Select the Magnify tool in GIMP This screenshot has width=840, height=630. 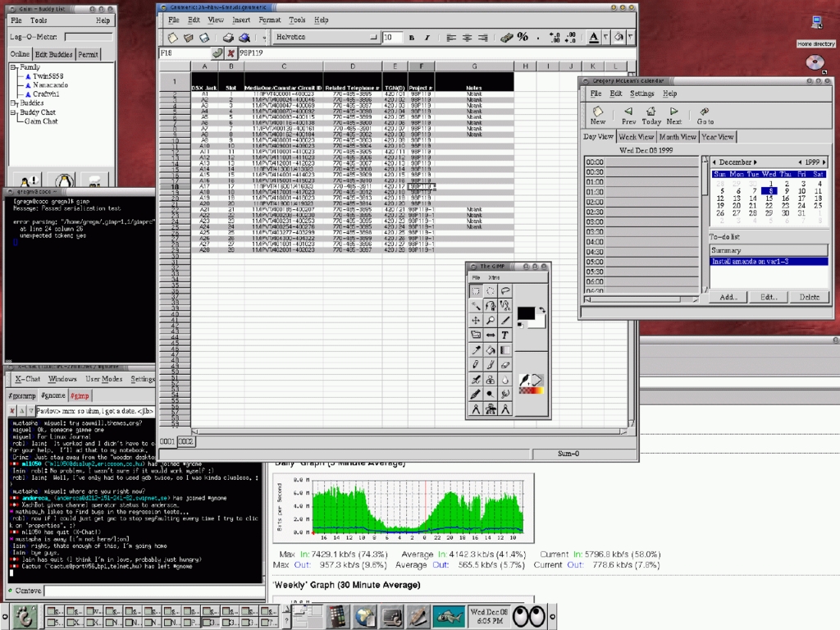pos(490,318)
